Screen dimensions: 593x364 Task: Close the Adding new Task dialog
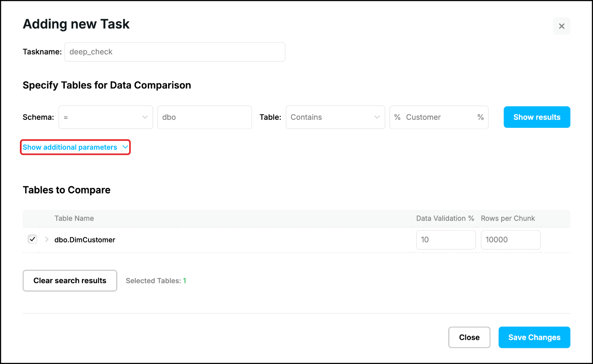562,26
